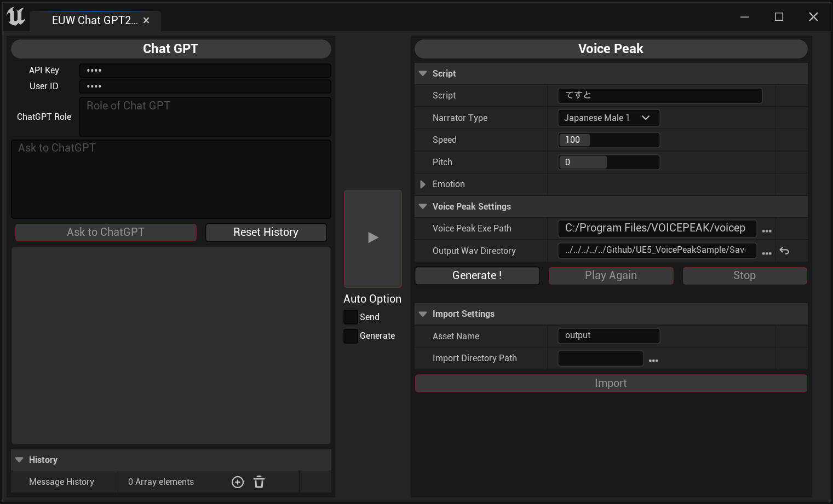The height and width of the screenshot is (504, 833).
Task: Click the Ask to ChatGPT button
Action: [x=106, y=233]
